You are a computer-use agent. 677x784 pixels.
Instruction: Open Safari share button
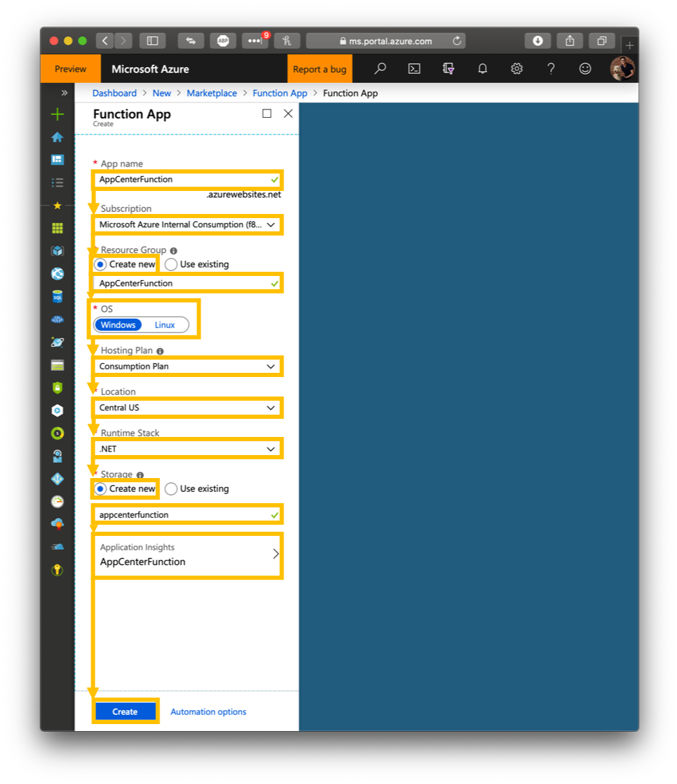(x=570, y=40)
